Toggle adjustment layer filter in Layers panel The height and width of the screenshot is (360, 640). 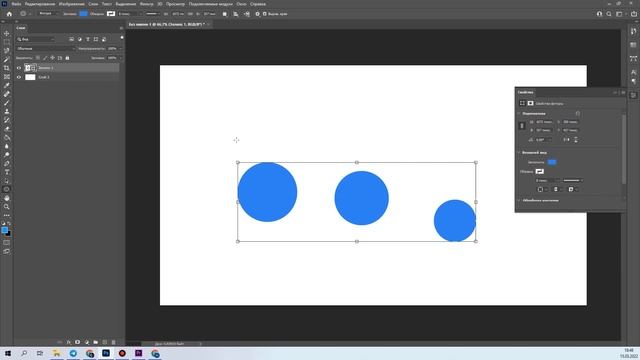80,39
